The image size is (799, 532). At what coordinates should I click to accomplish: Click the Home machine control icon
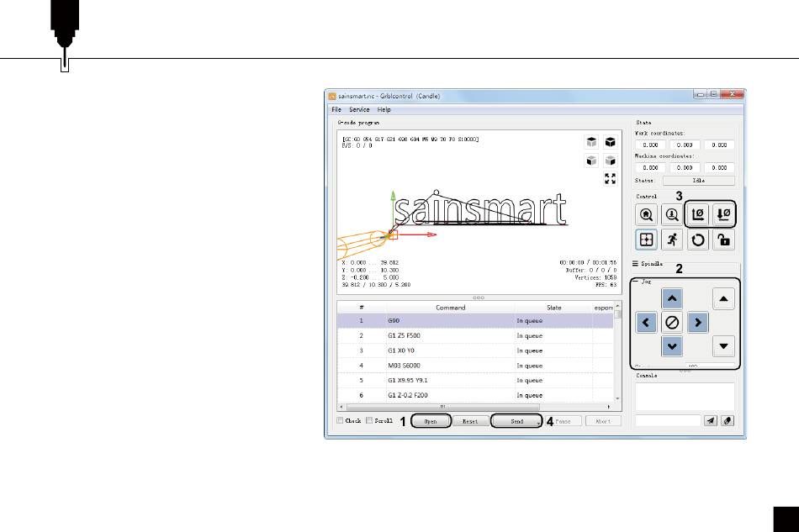[x=646, y=215]
